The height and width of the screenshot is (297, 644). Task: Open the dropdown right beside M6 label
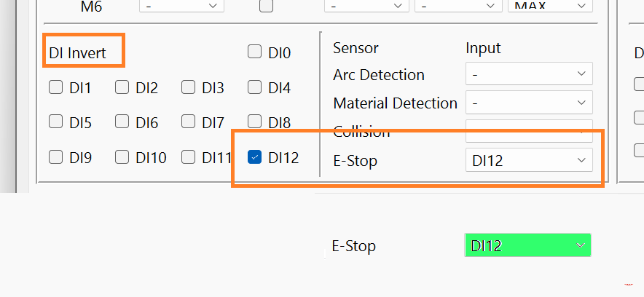181,6
